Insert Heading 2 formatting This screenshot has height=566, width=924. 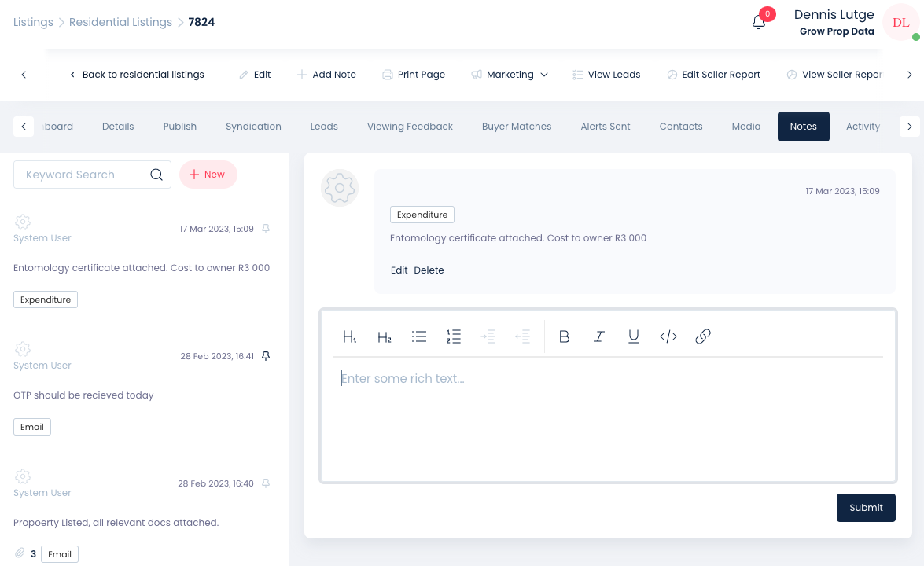pos(385,336)
